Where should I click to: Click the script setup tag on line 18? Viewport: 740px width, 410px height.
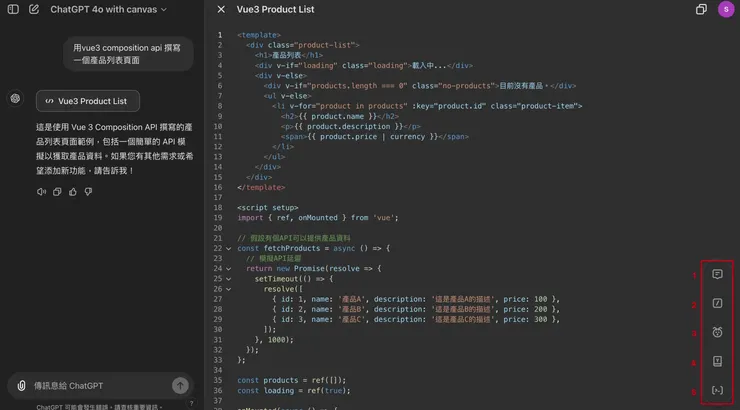[x=268, y=208]
